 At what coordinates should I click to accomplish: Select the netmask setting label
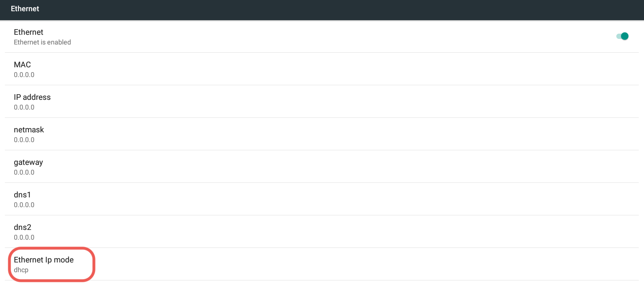tap(29, 130)
